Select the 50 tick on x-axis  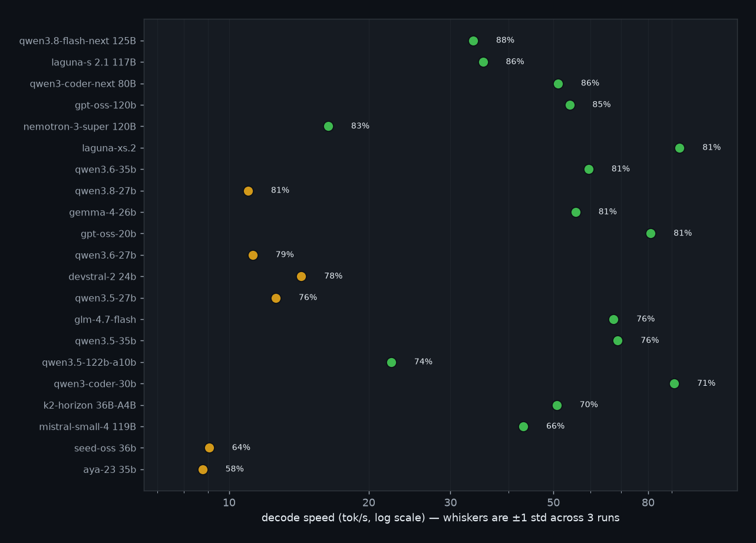coord(553,502)
